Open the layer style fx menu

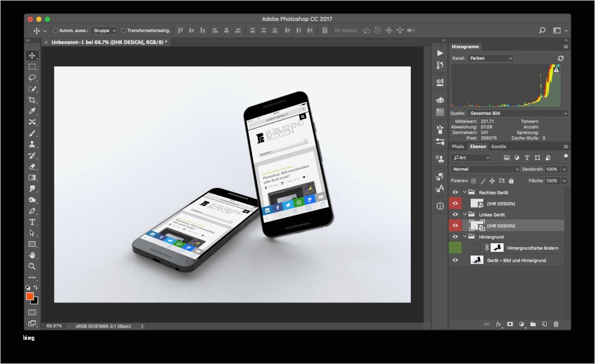499,324
